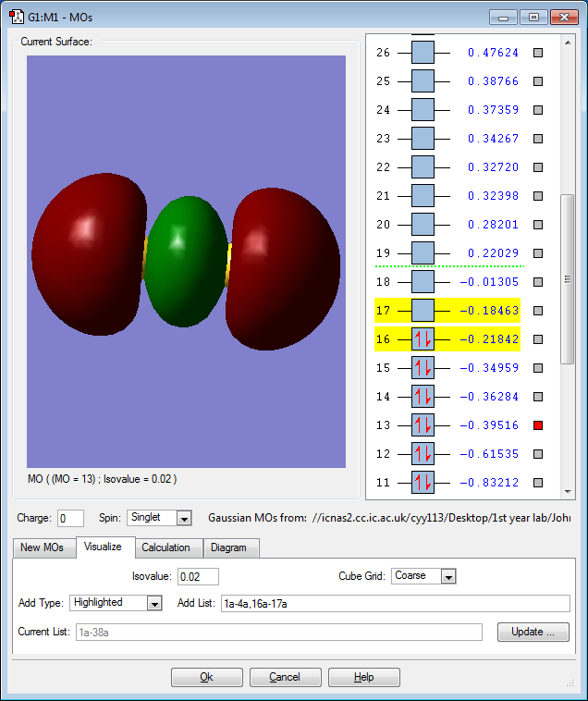Image resolution: width=588 pixels, height=701 pixels.
Task: Confirm with the Ok button
Action: pyautogui.click(x=207, y=677)
